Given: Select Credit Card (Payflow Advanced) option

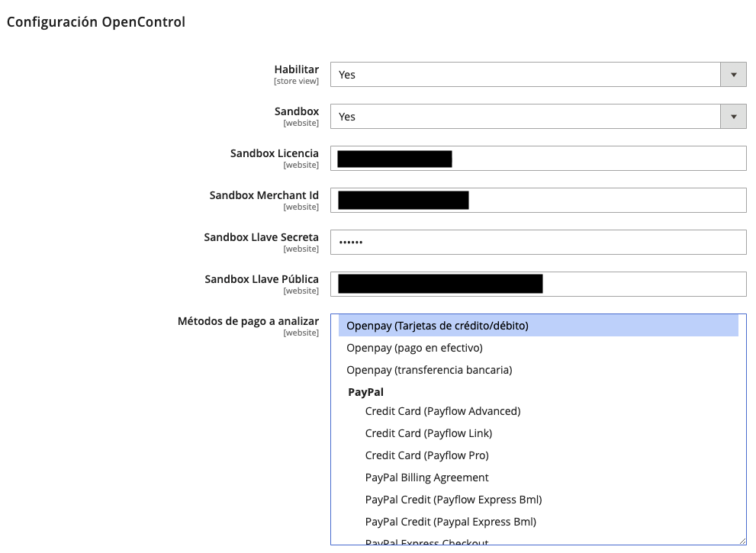Looking at the screenshot, I should [538, 411].
